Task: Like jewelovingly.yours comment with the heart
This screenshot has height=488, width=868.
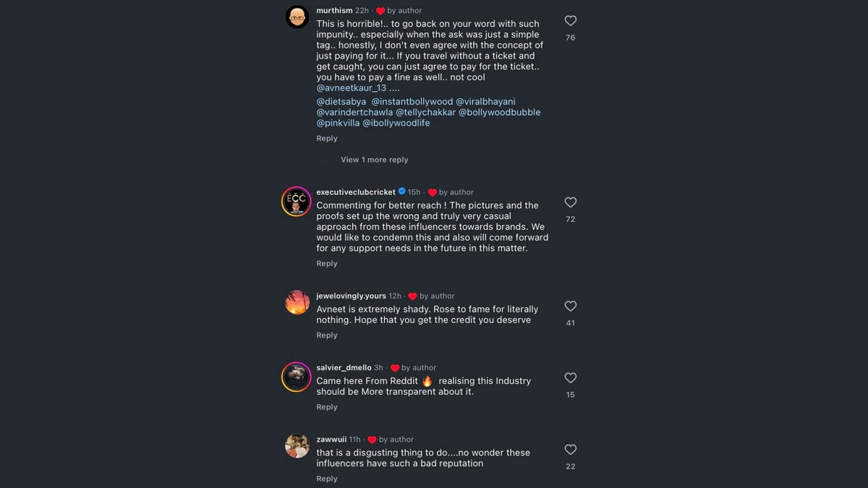Action: 570,307
